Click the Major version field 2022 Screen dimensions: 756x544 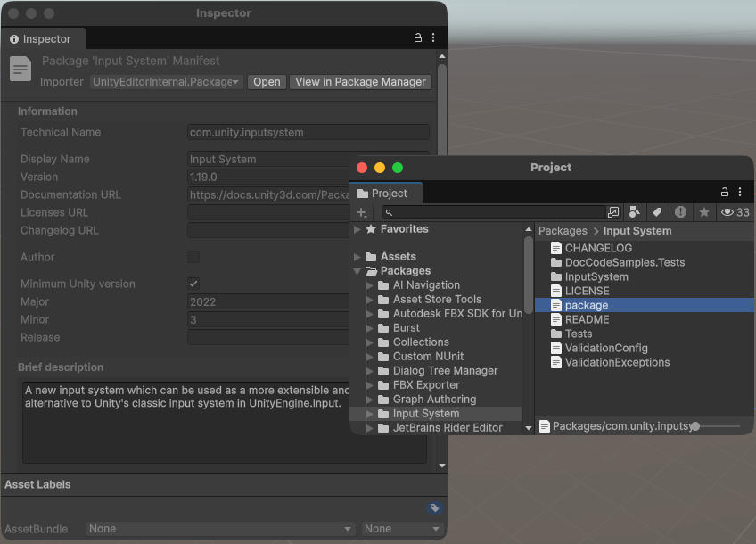268,302
